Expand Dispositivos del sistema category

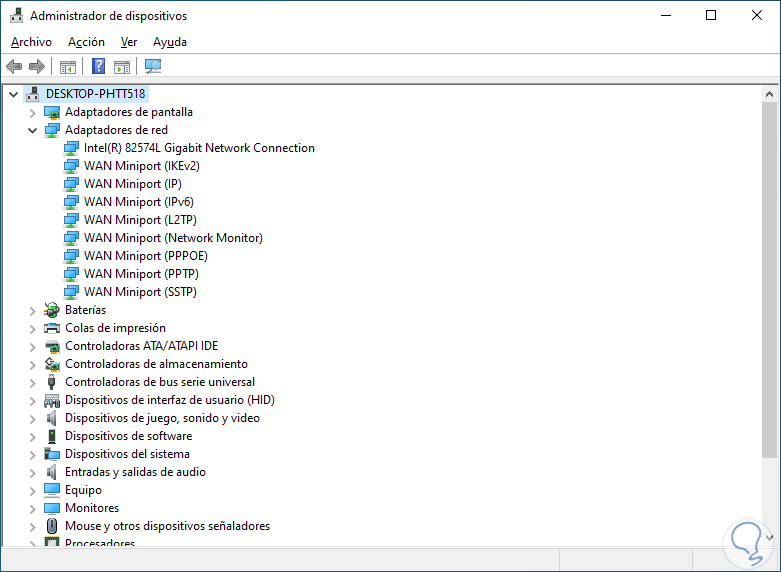(32, 455)
